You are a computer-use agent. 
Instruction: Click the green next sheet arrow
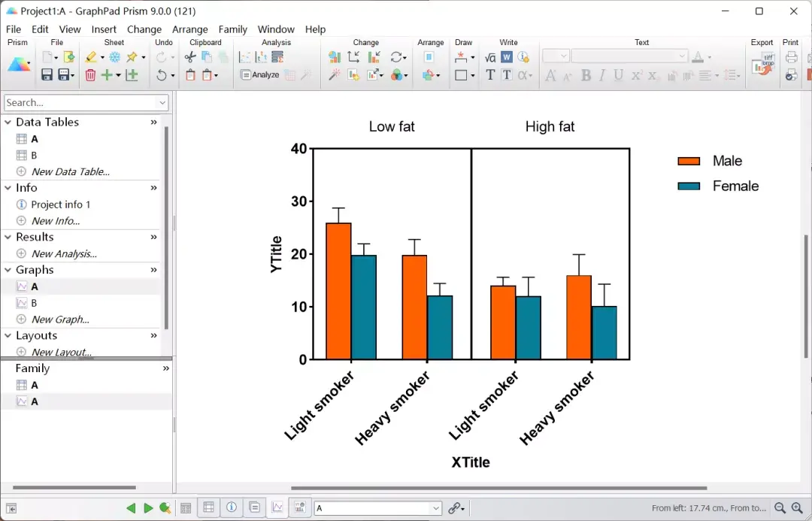pyautogui.click(x=148, y=508)
